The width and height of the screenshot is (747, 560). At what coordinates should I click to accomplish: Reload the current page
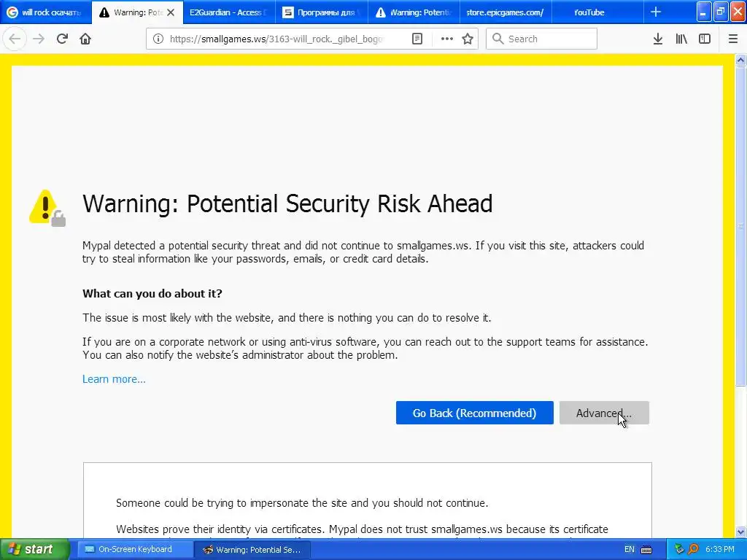[62, 39]
